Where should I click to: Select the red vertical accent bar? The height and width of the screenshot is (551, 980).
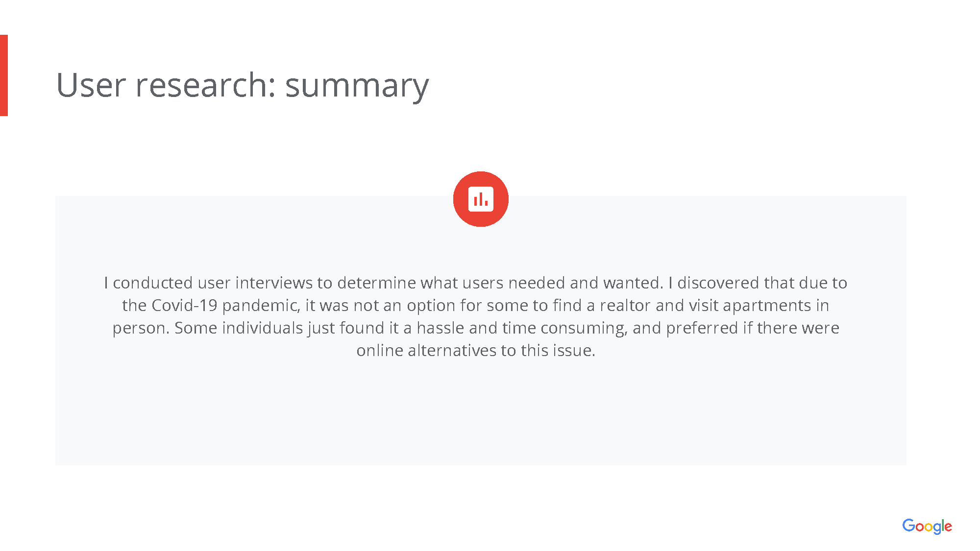click(x=4, y=75)
